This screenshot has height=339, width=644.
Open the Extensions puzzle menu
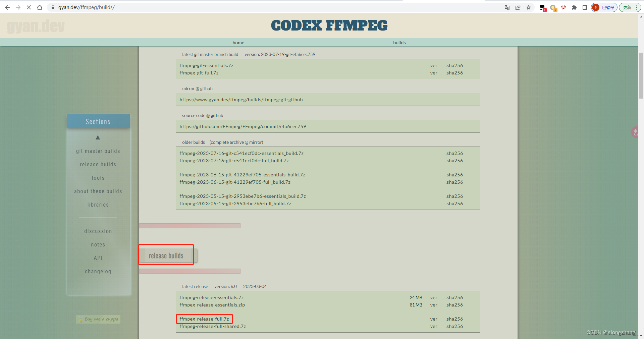point(574,7)
